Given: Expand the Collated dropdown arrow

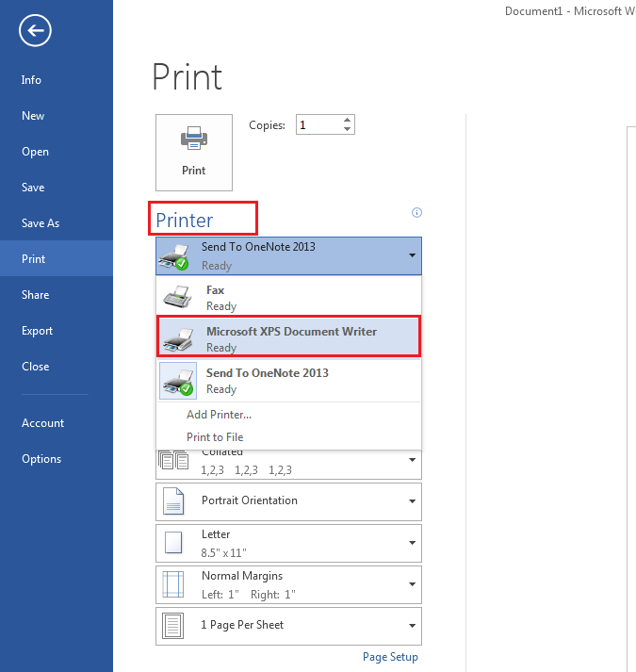Looking at the screenshot, I should coord(413,460).
